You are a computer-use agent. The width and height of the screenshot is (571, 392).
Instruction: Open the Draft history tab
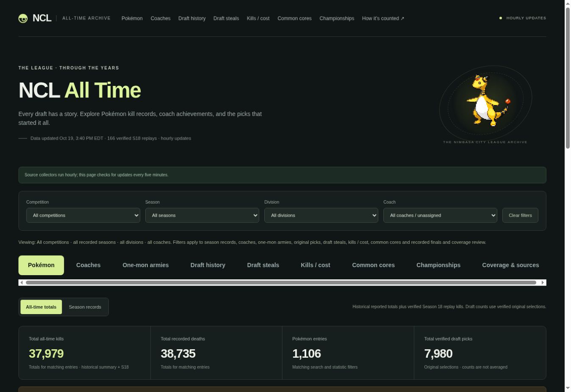coord(208,265)
